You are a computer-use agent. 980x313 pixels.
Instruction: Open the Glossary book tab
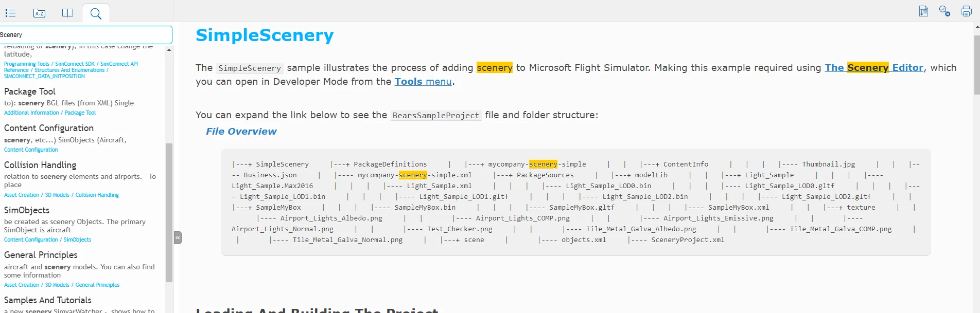(x=67, y=13)
